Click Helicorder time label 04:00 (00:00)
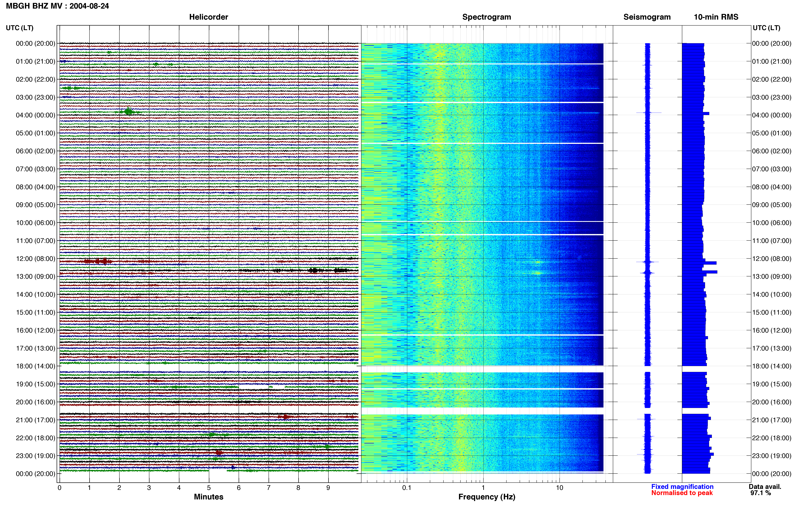Viewport: 812px width, 508px height. (x=36, y=115)
